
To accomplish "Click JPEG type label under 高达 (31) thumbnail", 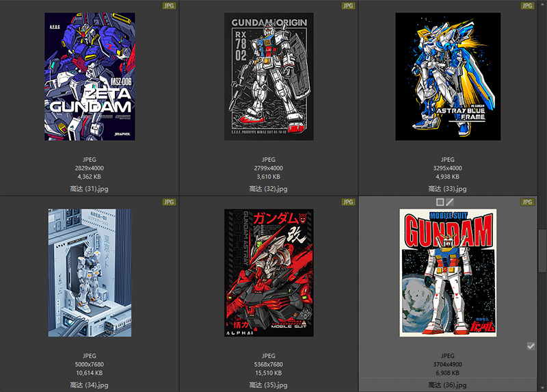I will point(90,159).
